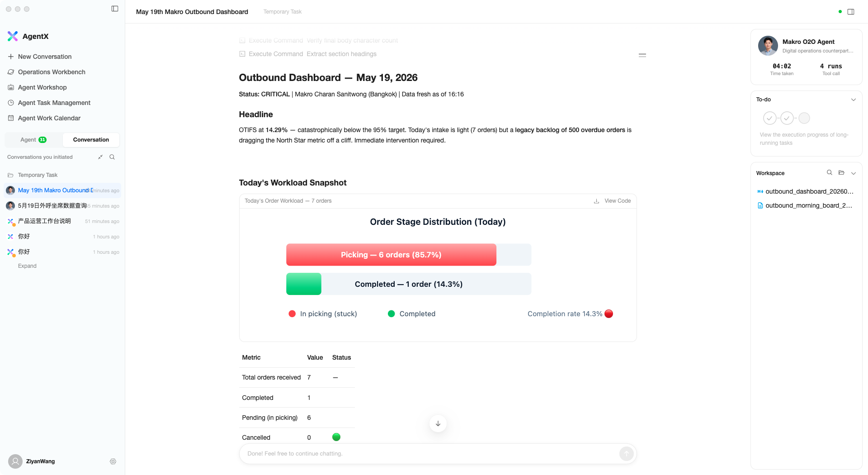
Task: Open the outbound_morning_board_2 file
Action: 806,205
